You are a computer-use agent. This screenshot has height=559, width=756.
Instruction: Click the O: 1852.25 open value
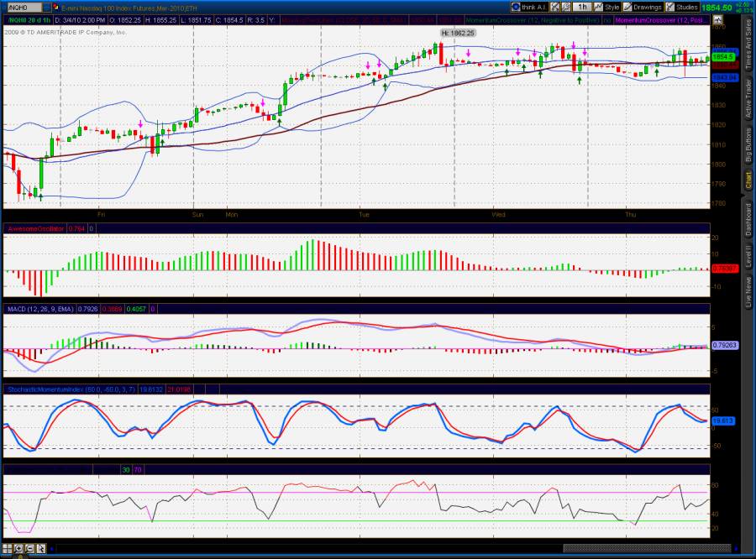pos(125,20)
